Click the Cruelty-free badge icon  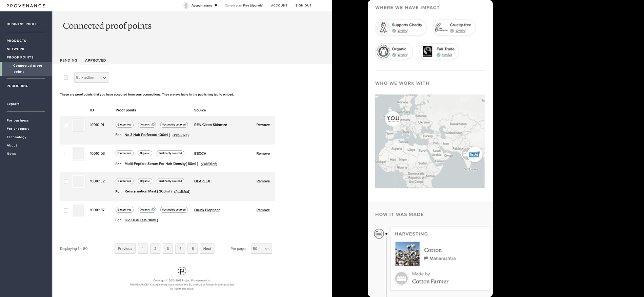pyautogui.click(x=441, y=27)
